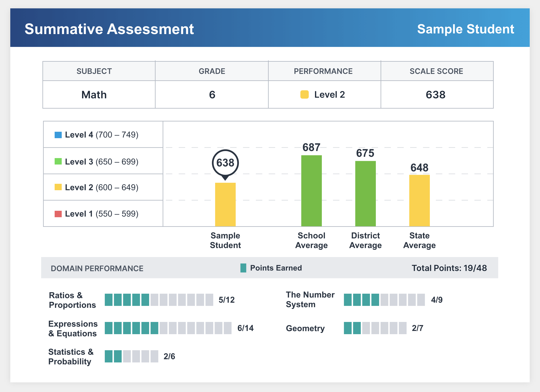Click Expressions & Equations progress bar
This screenshot has width=540, height=392.
coord(168,328)
